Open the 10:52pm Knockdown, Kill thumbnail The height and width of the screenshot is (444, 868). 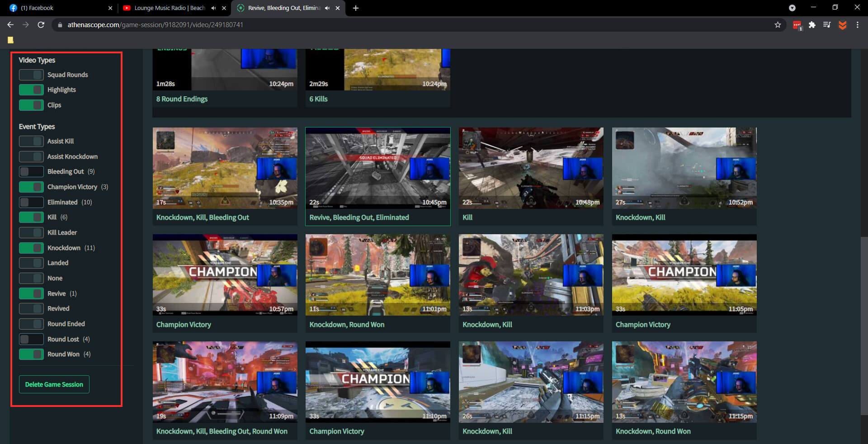(x=684, y=168)
